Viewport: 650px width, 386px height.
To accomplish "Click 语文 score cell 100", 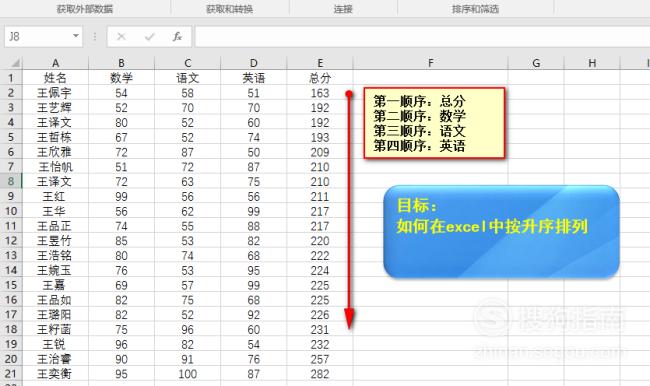I will 187,374.
